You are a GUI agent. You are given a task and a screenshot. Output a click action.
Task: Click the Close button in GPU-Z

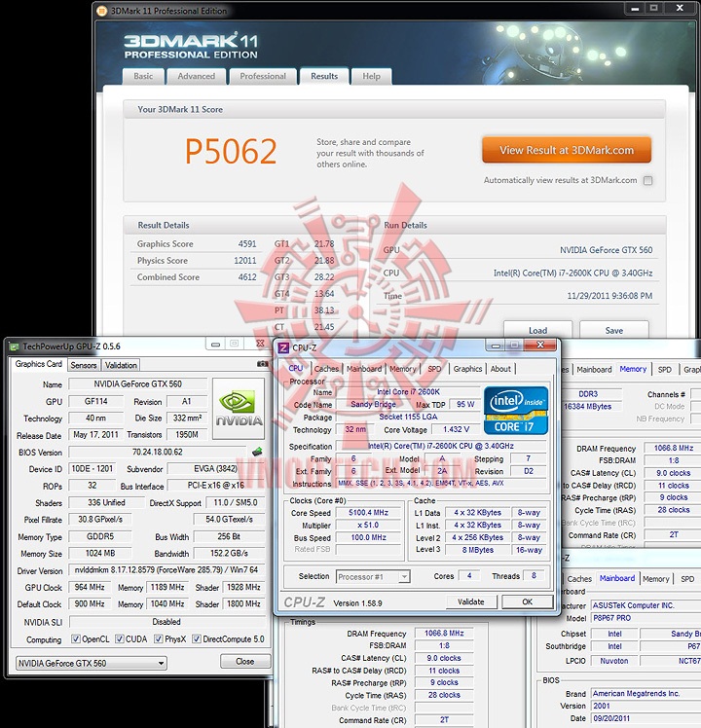pos(244,661)
